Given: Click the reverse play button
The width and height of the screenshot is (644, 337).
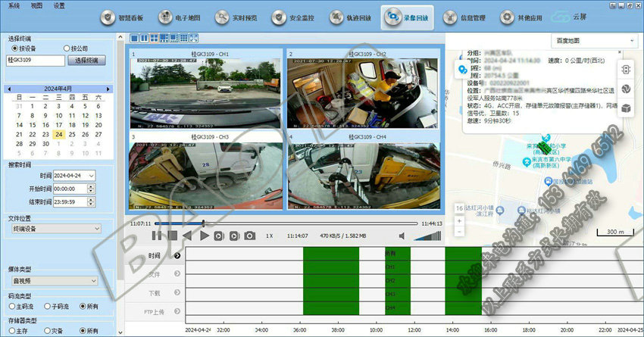Looking at the screenshot, I should [x=187, y=236].
